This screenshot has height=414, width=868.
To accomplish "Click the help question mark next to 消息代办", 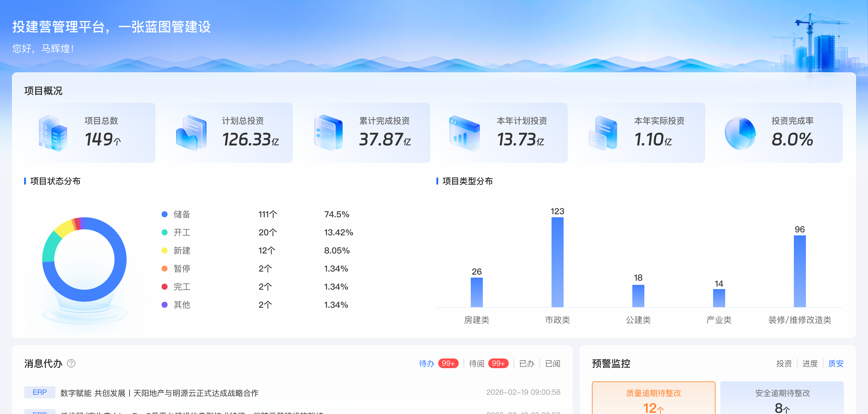I will click(71, 363).
